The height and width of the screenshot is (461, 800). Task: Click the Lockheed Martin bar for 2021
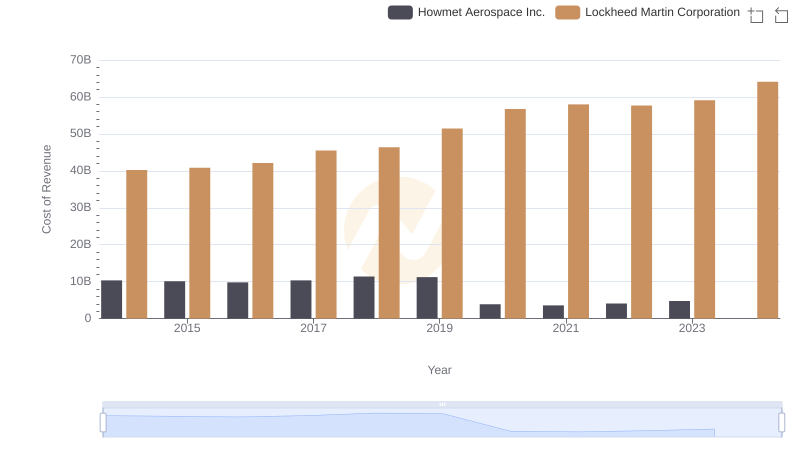coord(579,211)
